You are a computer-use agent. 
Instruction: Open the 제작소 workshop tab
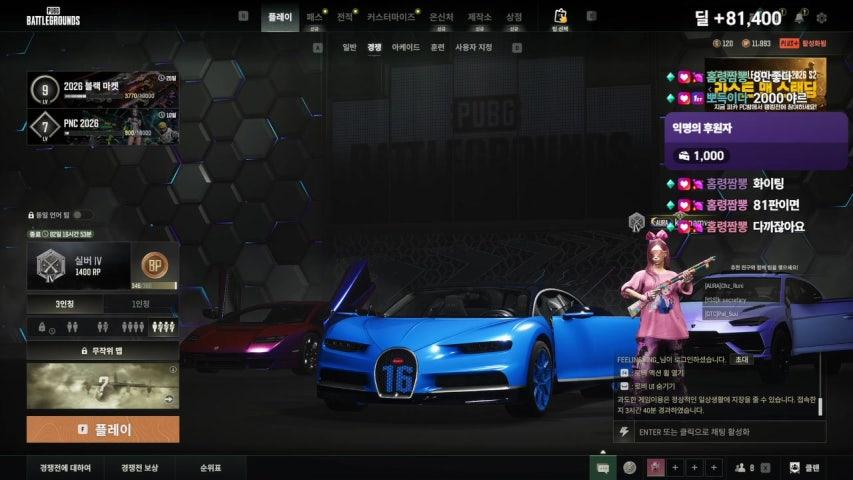point(479,18)
